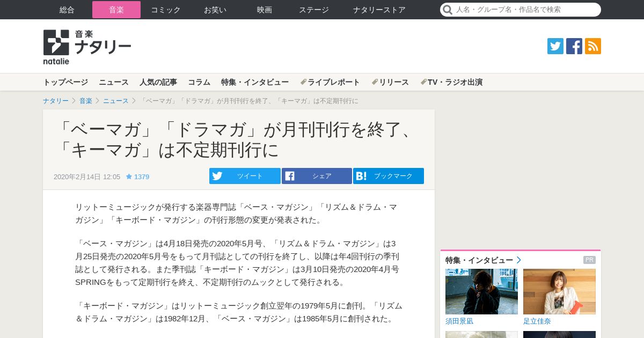Open TV・ラジオ出演 section

click(x=451, y=82)
